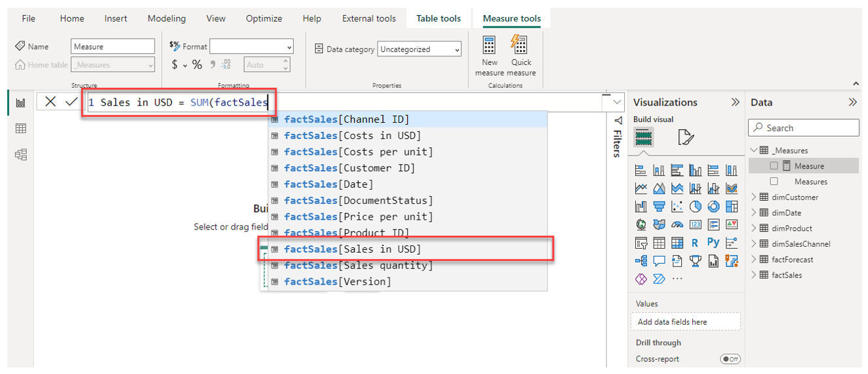Screen dimensions: 868x374
Task: Open Format visual paintbrush tab
Action: (x=685, y=137)
